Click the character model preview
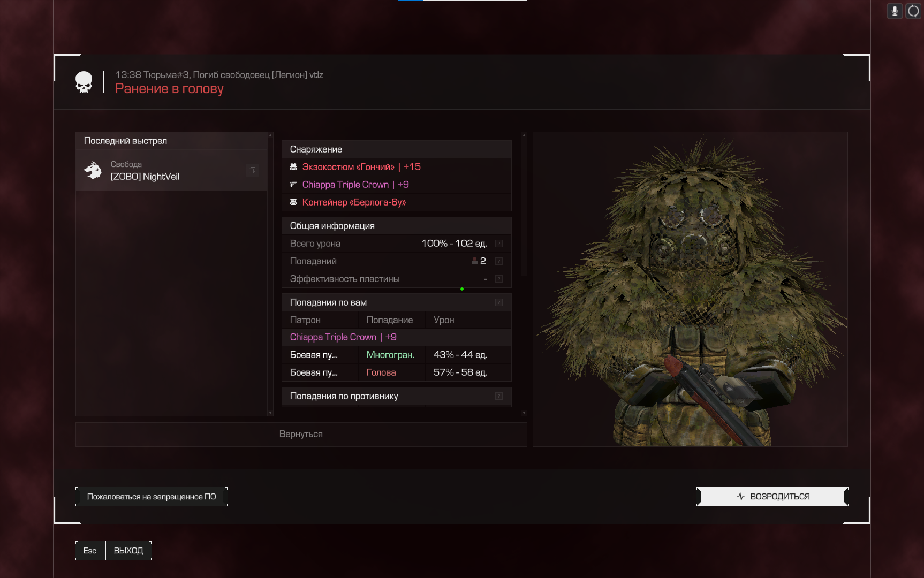Viewport: 924px width, 578px height. pyautogui.click(x=690, y=289)
